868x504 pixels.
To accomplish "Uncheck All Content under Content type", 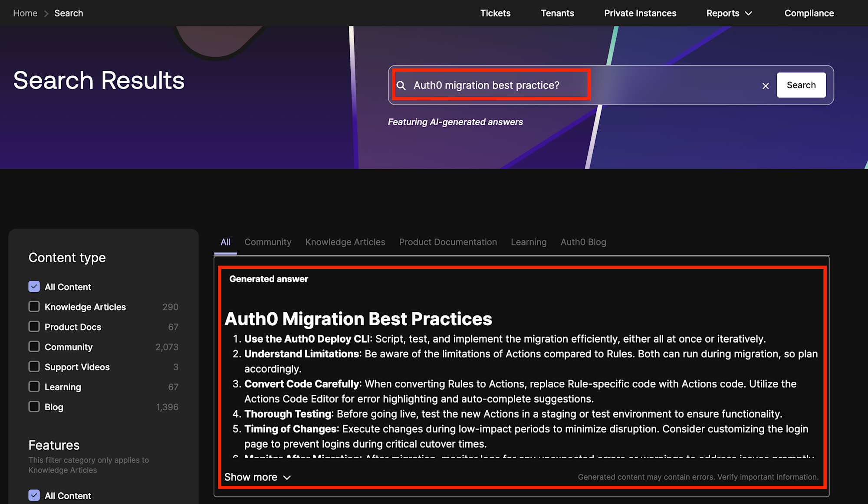I will (34, 287).
